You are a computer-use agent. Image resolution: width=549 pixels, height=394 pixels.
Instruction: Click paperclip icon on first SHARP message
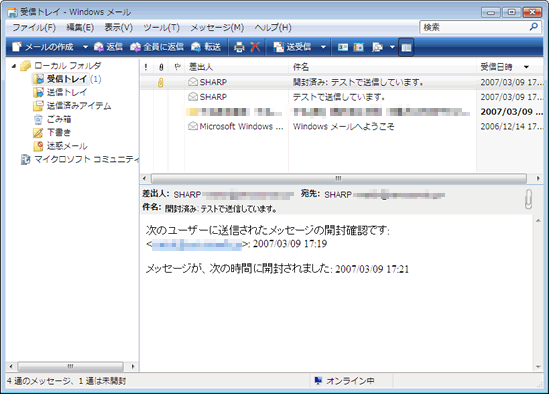tap(161, 83)
